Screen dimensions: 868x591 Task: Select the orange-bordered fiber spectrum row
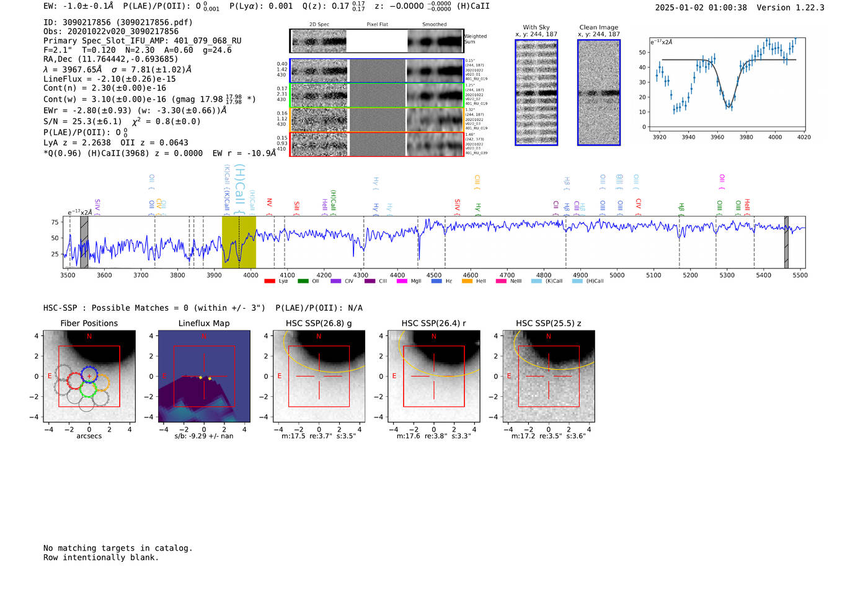pos(376,120)
